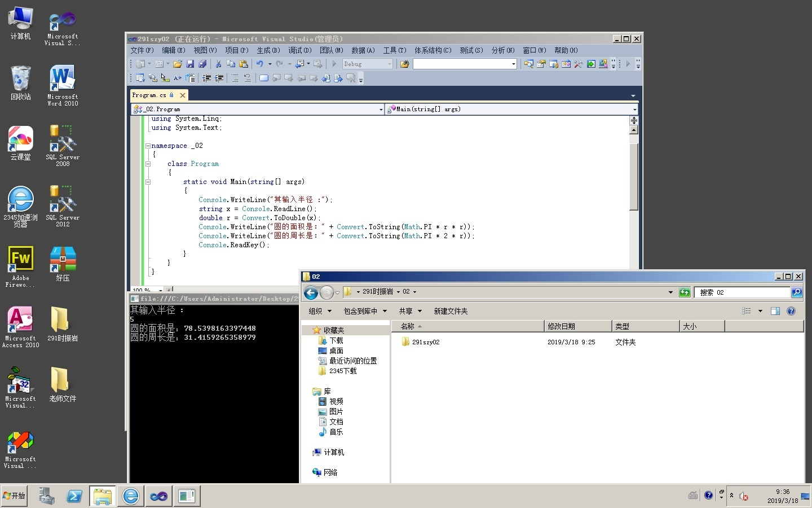The height and width of the screenshot is (508, 812).
Task: Cut selection with the scissors icon
Action: (x=218, y=64)
